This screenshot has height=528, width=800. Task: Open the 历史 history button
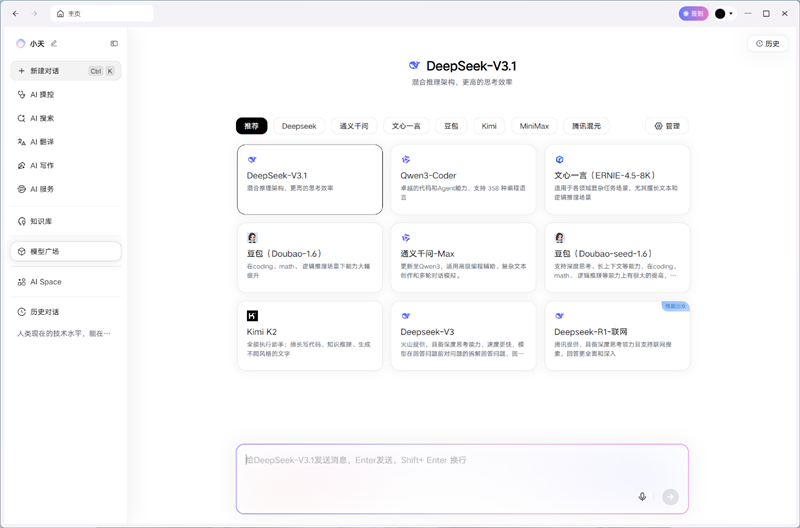pos(768,44)
